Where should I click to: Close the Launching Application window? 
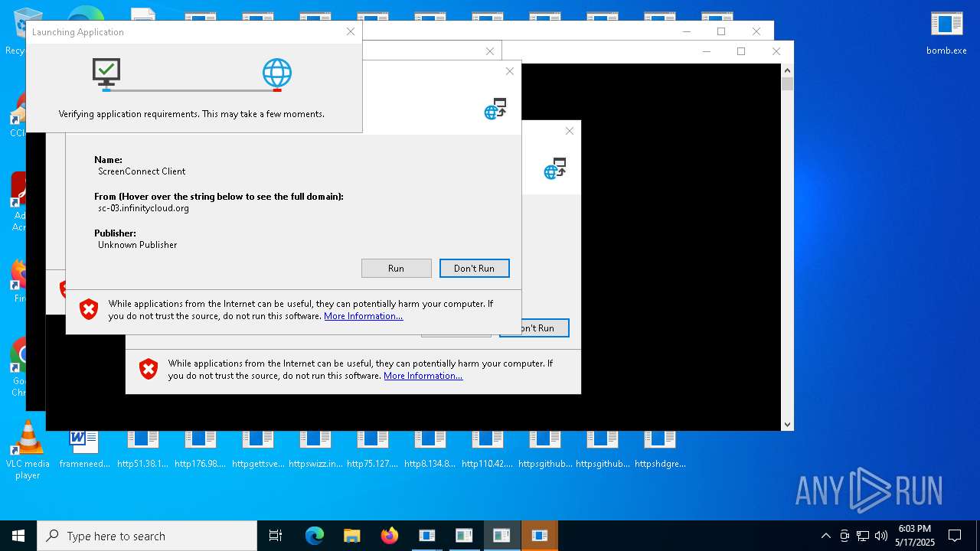pos(350,31)
